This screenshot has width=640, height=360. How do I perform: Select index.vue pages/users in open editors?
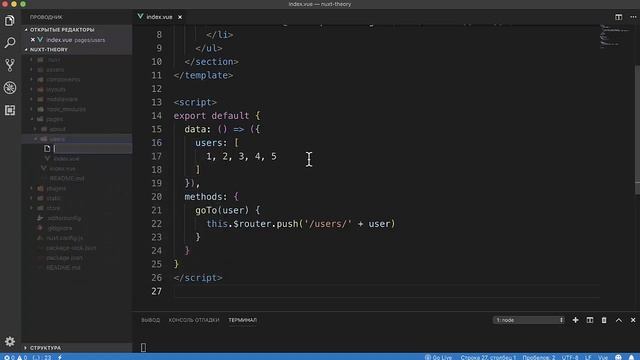coord(76,40)
